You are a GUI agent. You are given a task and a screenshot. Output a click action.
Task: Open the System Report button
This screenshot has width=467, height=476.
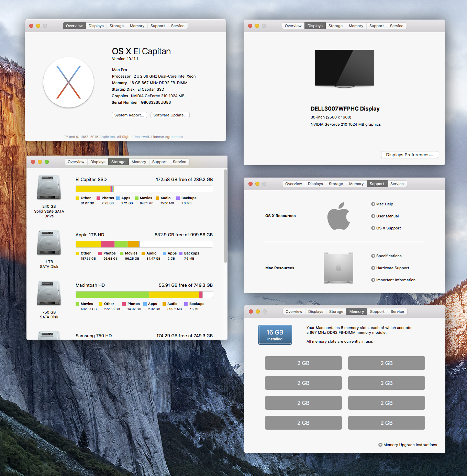point(129,115)
